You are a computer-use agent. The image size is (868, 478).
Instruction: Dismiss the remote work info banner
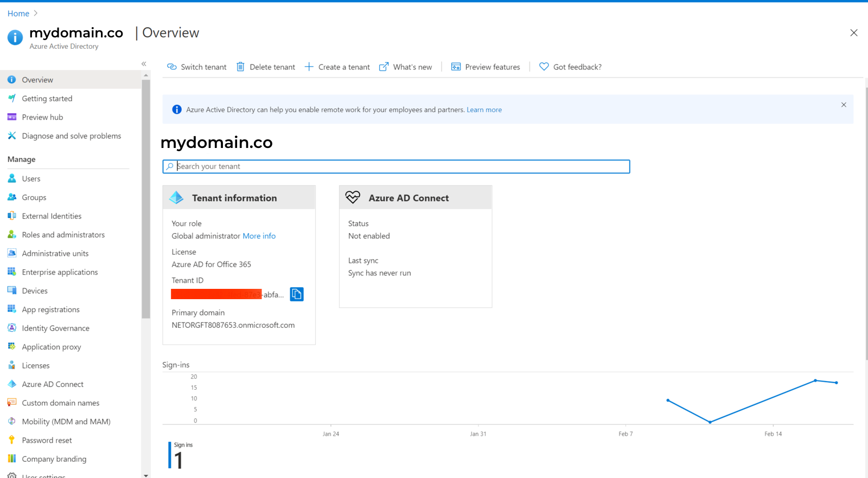tap(844, 105)
